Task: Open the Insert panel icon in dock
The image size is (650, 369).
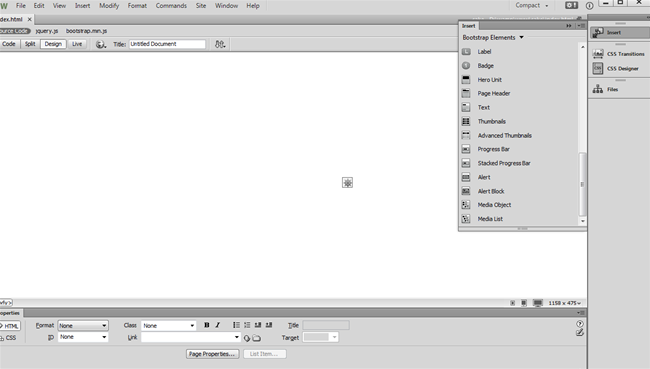Action: [598, 32]
